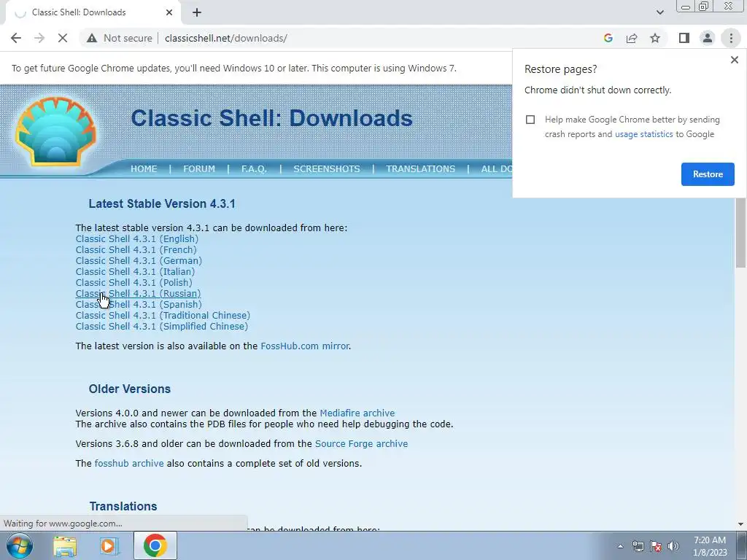747x560 pixels.
Task: Dismiss the Restore pages popup
Action: click(734, 60)
